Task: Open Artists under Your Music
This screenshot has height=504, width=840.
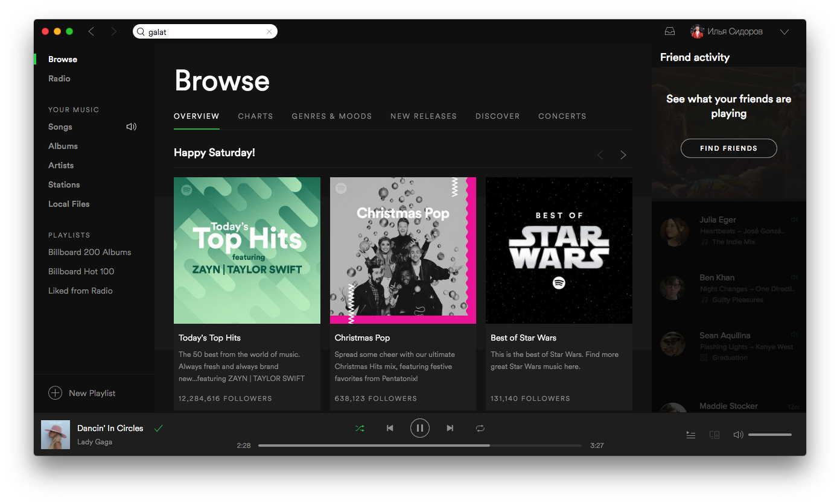Action: pos(61,165)
